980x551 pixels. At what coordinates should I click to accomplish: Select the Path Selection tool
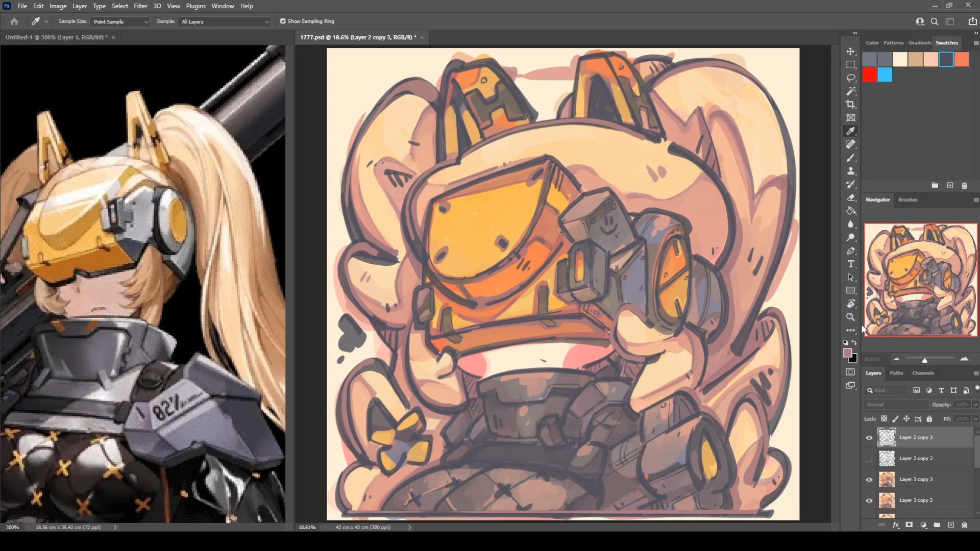(851, 277)
